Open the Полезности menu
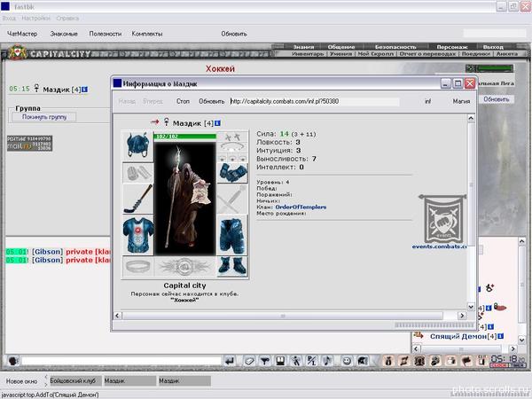The image size is (532, 399). click(106, 34)
